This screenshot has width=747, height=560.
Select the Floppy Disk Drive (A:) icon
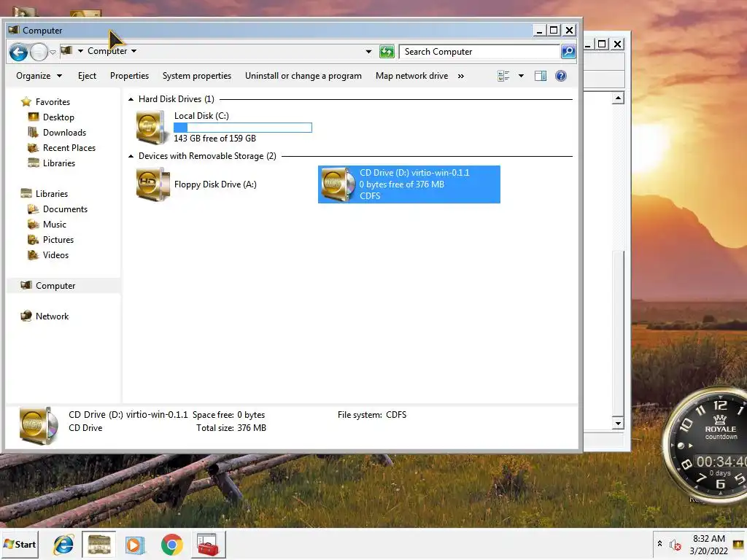[x=152, y=184]
